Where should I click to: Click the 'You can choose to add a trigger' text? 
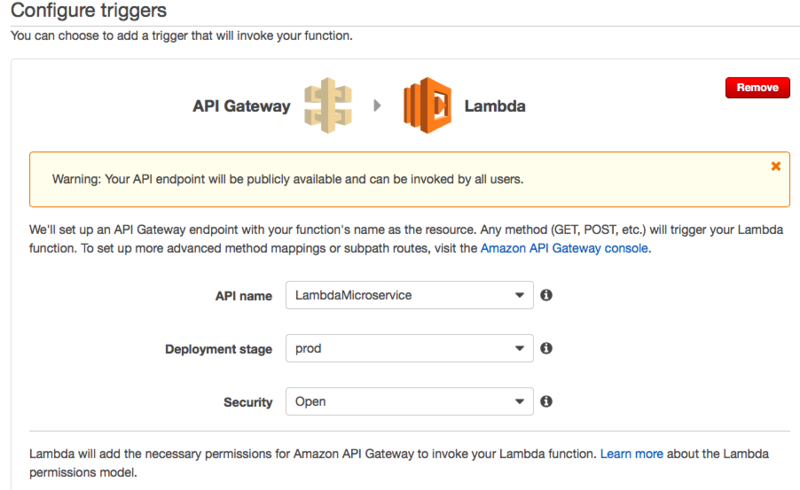coord(182,36)
